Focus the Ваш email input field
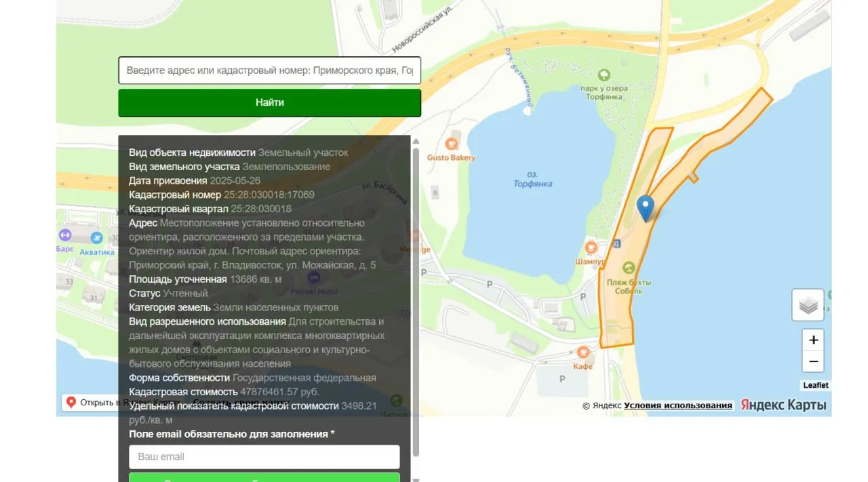 point(264,456)
